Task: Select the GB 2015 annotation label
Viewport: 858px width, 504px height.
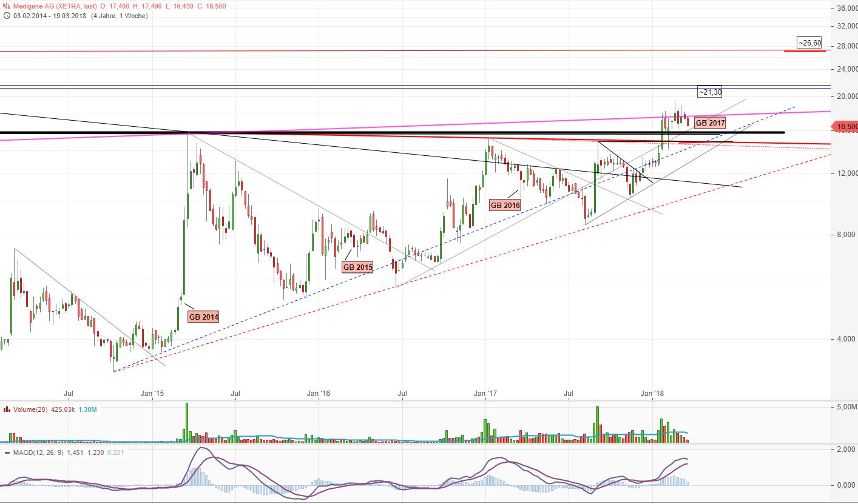Action: 358,267
